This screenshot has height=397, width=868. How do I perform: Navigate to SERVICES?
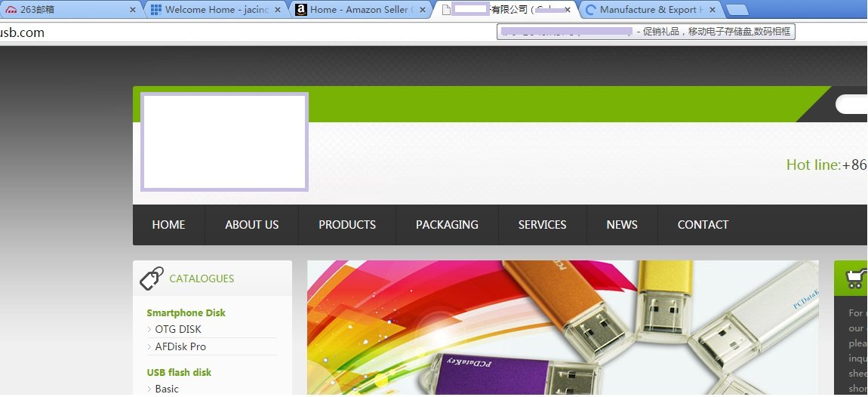[543, 225]
